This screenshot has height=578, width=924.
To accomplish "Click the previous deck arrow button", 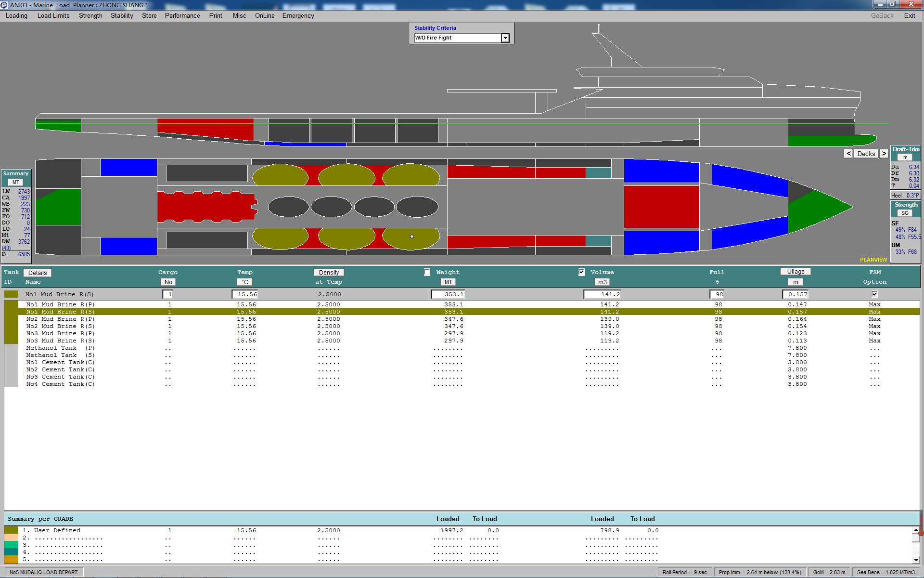I will coord(848,154).
